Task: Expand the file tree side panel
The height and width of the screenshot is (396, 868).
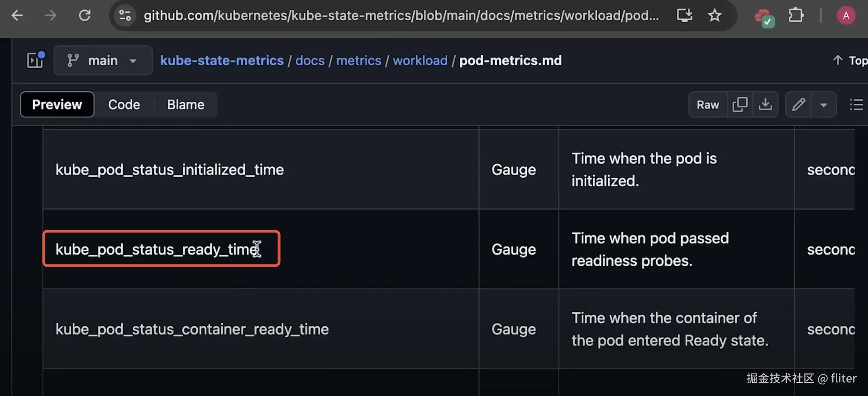Action: (x=35, y=60)
